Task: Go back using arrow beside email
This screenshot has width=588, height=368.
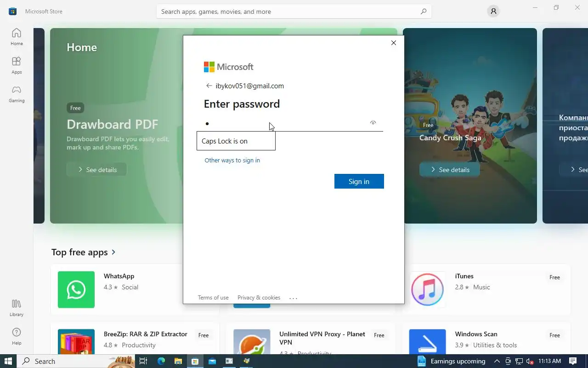Action: point(209,86)
